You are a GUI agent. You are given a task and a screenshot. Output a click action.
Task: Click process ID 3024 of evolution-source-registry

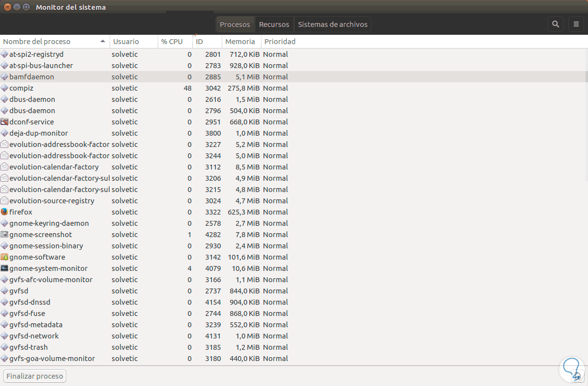tap(213, 201)
